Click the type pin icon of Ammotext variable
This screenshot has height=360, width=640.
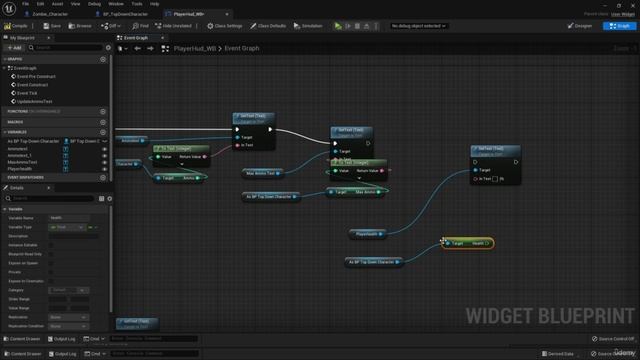pos(65,149)
